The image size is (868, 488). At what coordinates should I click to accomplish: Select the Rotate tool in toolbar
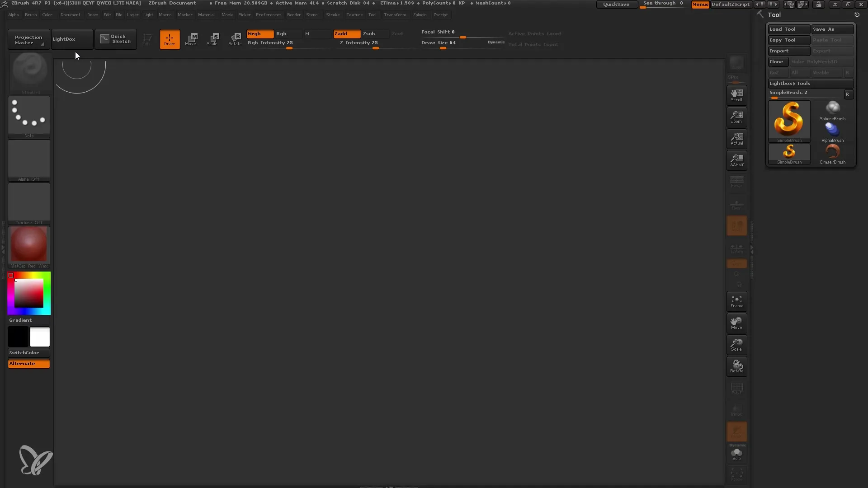click(234, 39)
